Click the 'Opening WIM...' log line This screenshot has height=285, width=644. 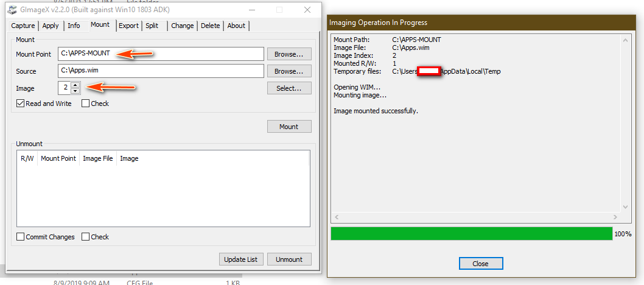[357, 88]
